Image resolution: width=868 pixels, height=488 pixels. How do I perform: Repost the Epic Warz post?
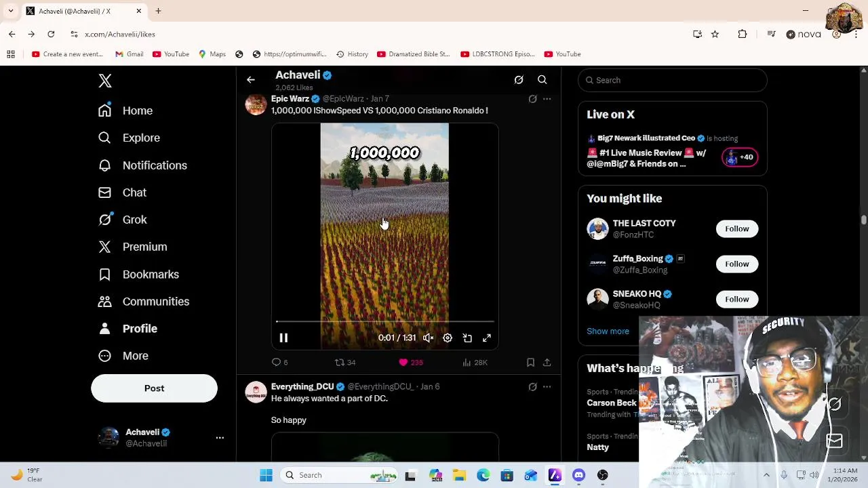pos(345,363)
